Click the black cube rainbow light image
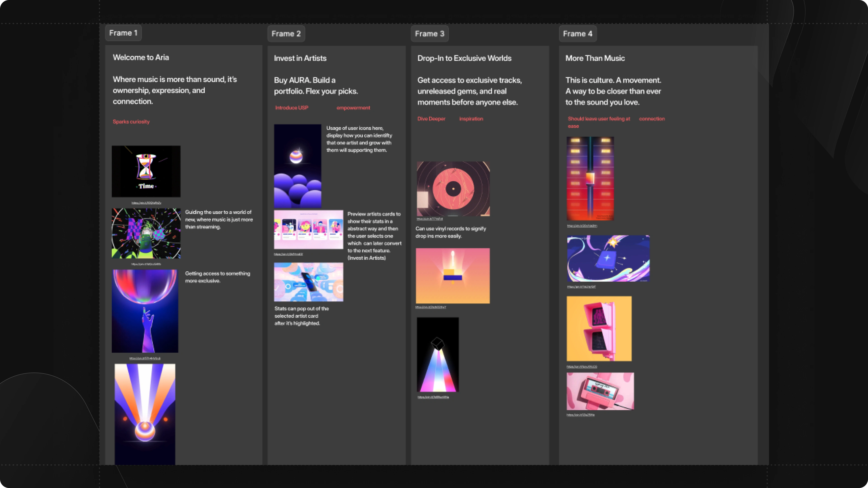The width and height of the screenshot is (868, 488). (x=438, y=354)
